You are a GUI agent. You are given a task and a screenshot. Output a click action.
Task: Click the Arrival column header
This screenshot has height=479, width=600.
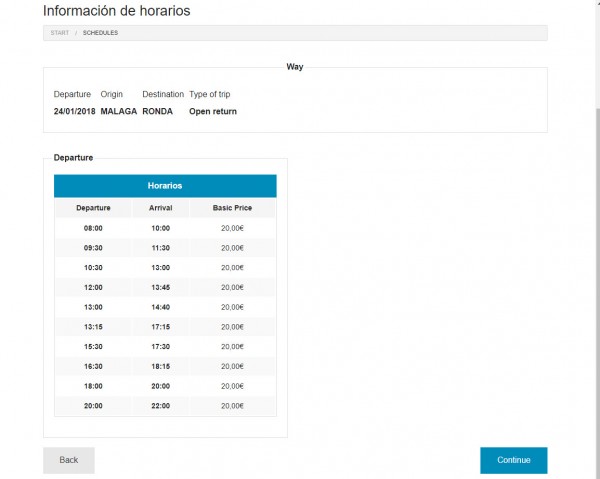click(x=161, y=208)
